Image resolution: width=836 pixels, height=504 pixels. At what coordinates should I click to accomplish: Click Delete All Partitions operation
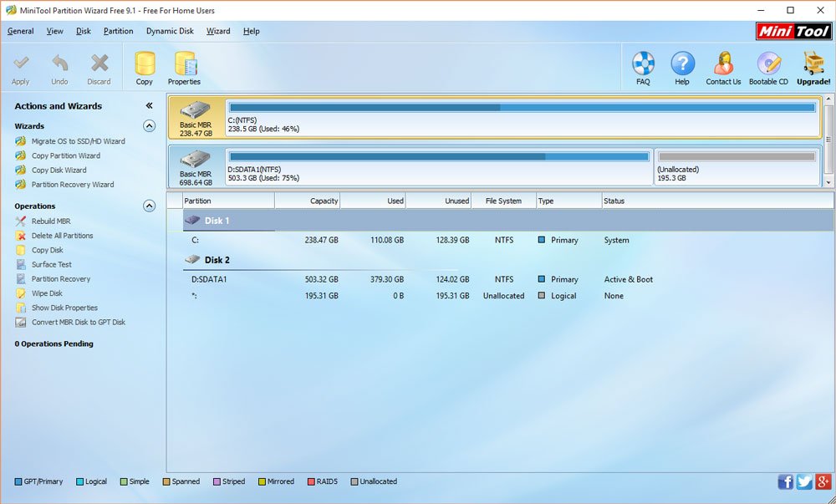62,236
